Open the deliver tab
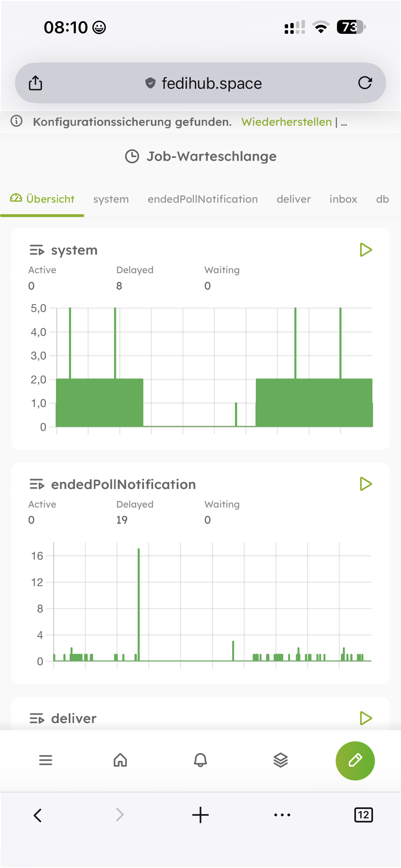The image size is (401, 868). [294, 199]
